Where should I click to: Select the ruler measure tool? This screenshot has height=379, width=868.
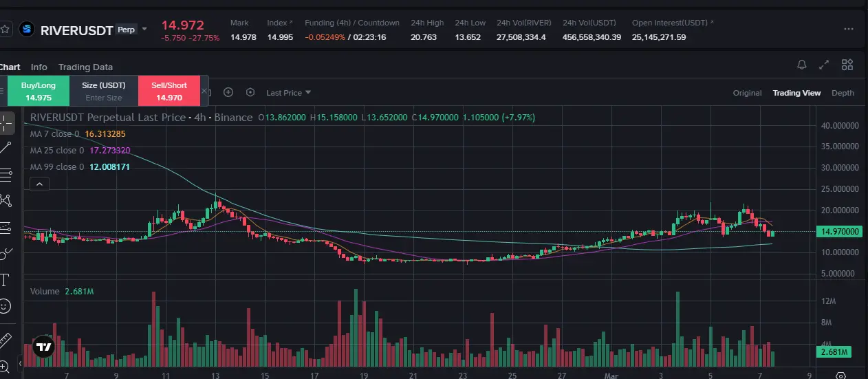6,340
